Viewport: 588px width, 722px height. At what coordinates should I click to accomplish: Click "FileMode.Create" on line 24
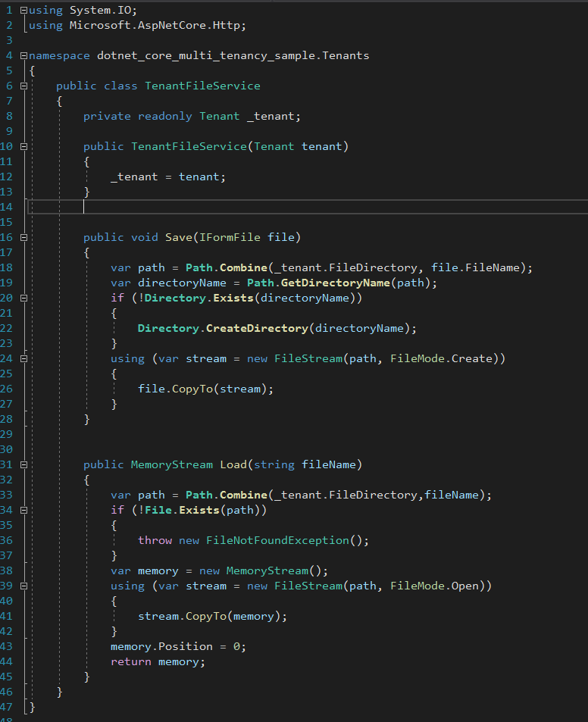tap(441, 358)
